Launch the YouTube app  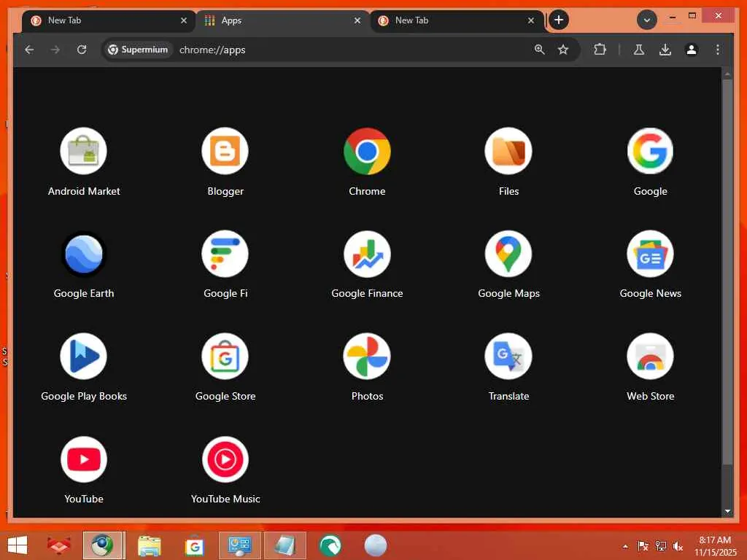(x=84, y=459)
